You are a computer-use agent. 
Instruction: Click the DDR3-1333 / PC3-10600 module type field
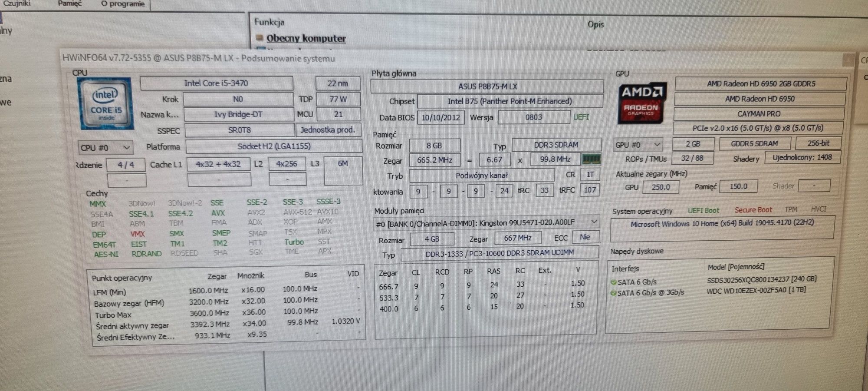(x=500, y=253)
